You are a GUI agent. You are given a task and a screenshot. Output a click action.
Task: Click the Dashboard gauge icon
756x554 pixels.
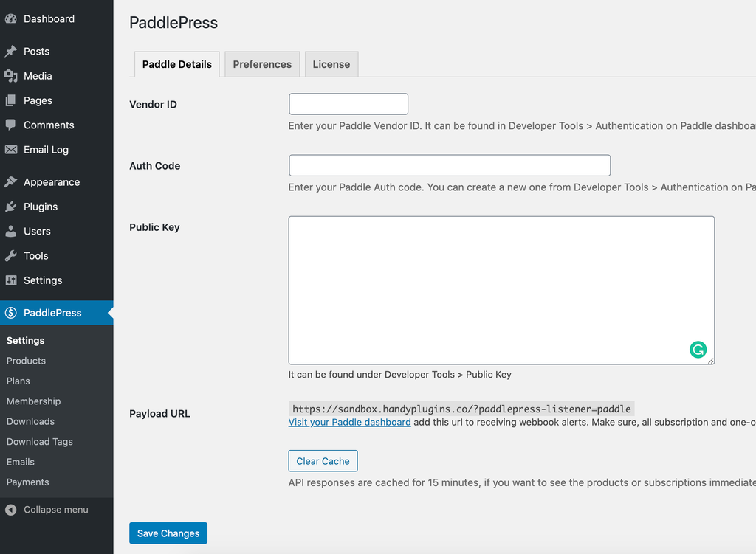click(10, 18)
